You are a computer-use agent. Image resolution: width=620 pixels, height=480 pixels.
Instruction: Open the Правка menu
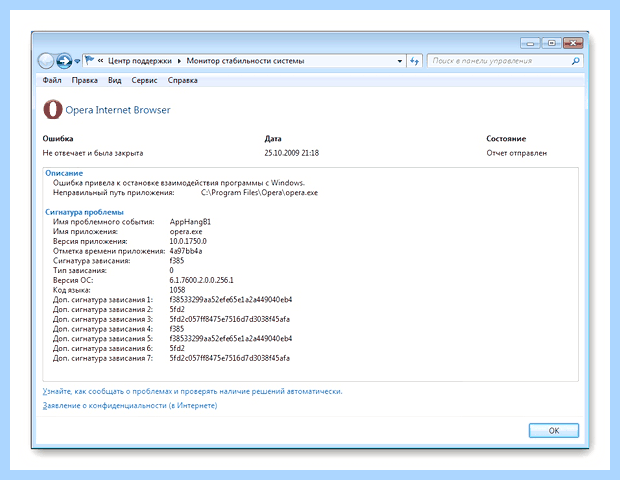pos(85,80)
